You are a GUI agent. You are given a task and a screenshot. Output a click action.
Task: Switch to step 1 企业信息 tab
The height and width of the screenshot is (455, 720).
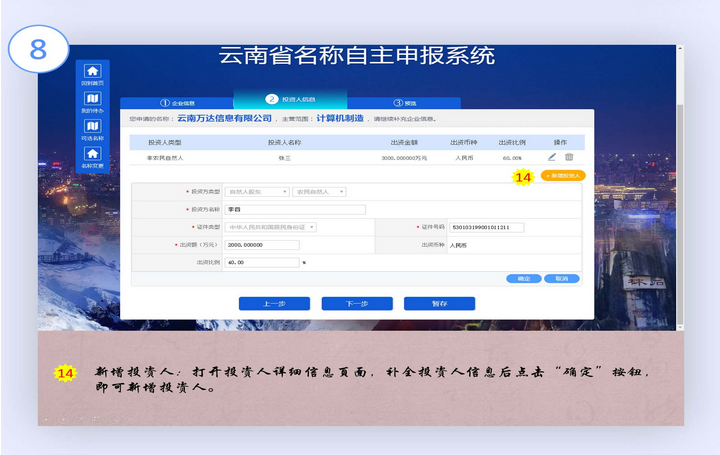coord(177,102)
